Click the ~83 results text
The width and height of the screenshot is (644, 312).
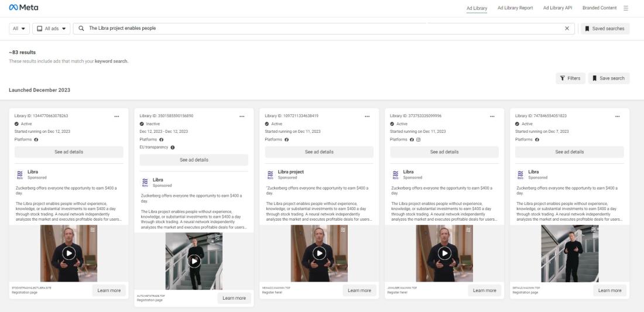point(22,53)
